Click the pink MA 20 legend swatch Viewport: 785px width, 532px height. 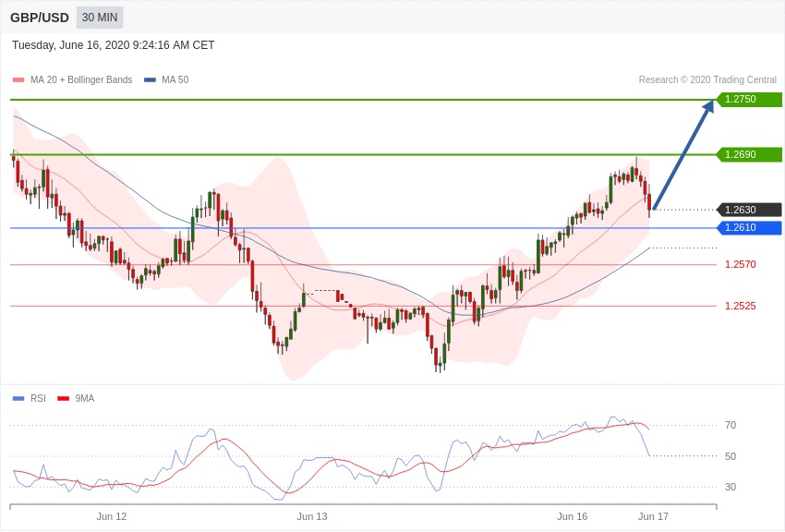(x=18, y=80)
